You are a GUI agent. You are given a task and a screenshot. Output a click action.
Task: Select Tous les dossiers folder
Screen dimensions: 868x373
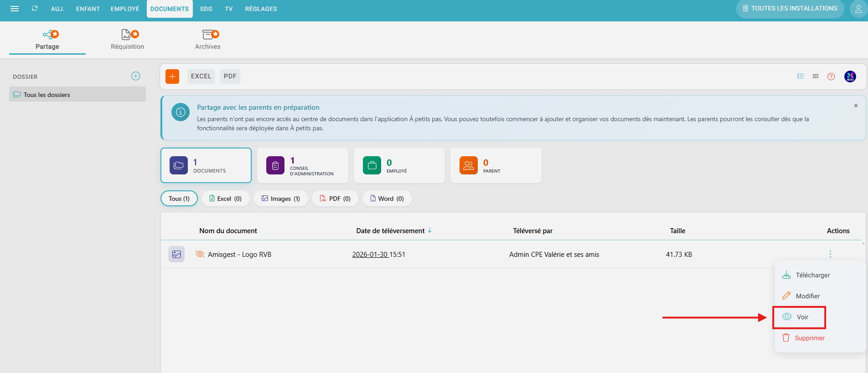click(77, 95)
